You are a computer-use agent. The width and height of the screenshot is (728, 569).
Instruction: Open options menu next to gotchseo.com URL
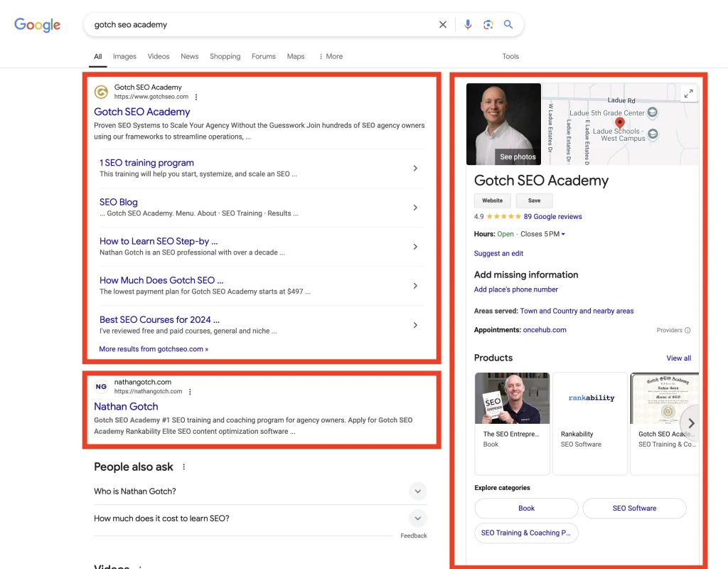click(x=196, y=97)
